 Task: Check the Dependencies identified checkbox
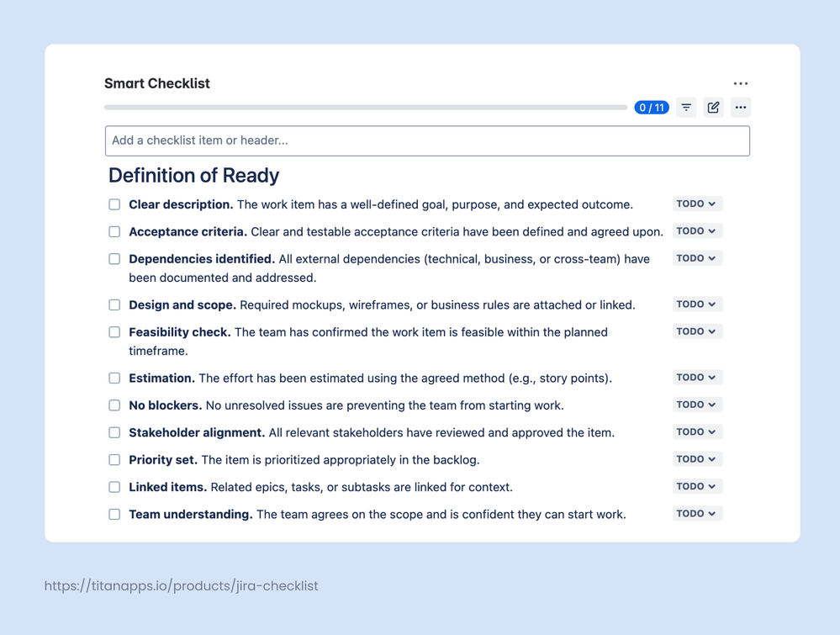point(114,258)
